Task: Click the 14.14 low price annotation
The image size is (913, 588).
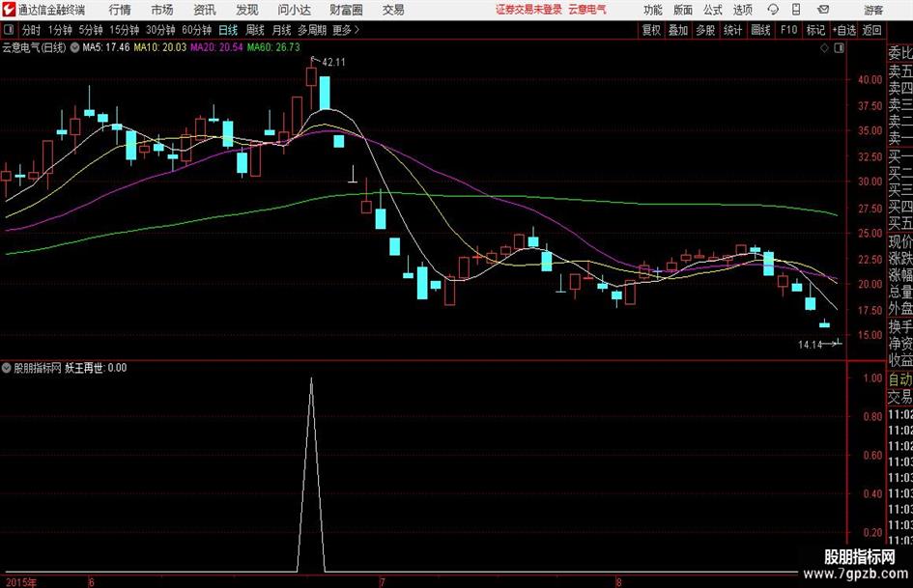Action: 810,345
